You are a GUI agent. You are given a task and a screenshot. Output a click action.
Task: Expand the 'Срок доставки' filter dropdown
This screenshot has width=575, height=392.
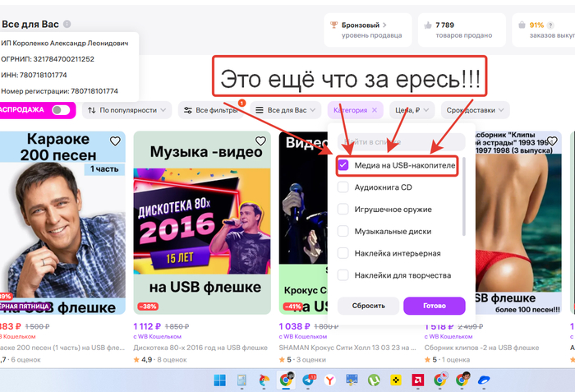point(475,110)
